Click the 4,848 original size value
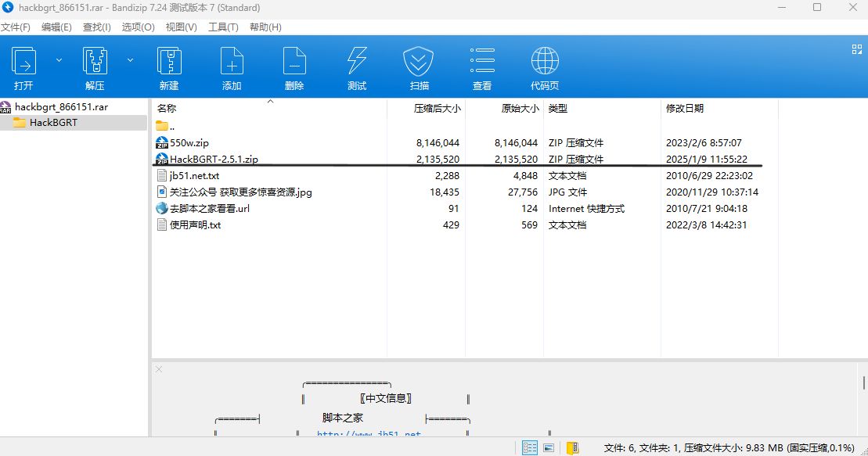This screenshot has height=456, width=868. [x=525, y=175]
